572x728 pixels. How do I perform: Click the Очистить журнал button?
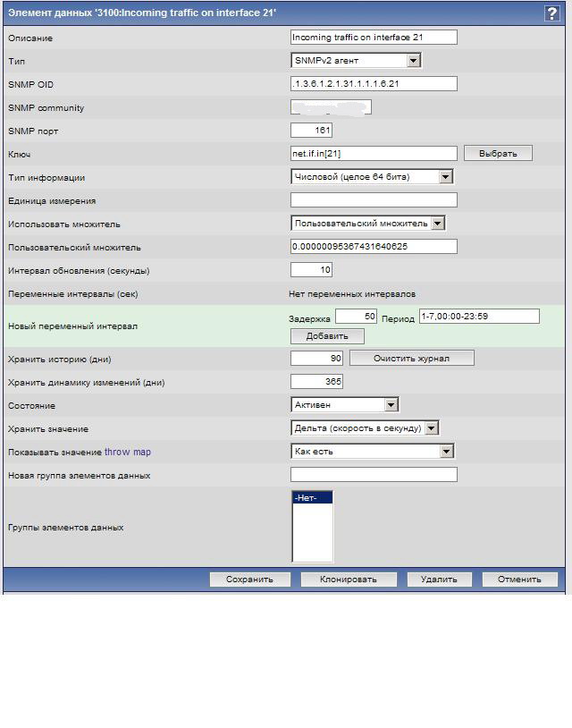click(x=411, y=358)
